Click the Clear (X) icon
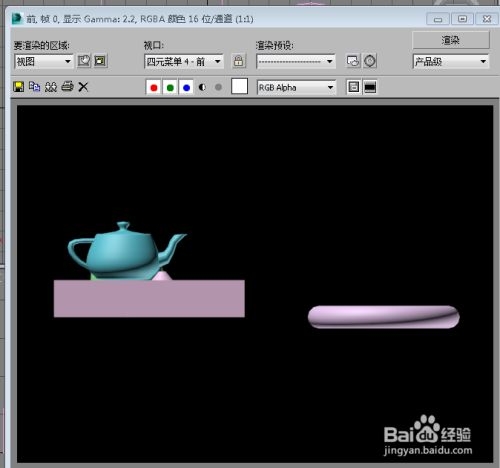The image size is (500, 468). pyautogui.click(x=83, y=87)
